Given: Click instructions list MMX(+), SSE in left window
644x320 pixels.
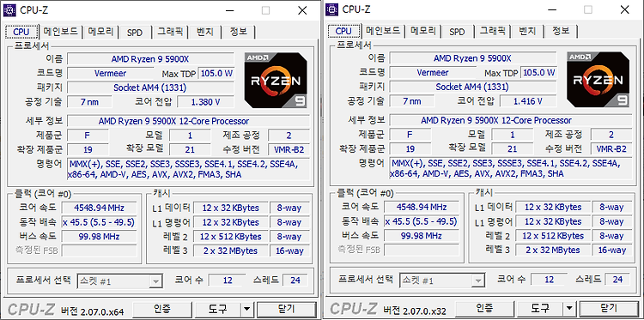Looking at the screenshot, I should point(188,169).
